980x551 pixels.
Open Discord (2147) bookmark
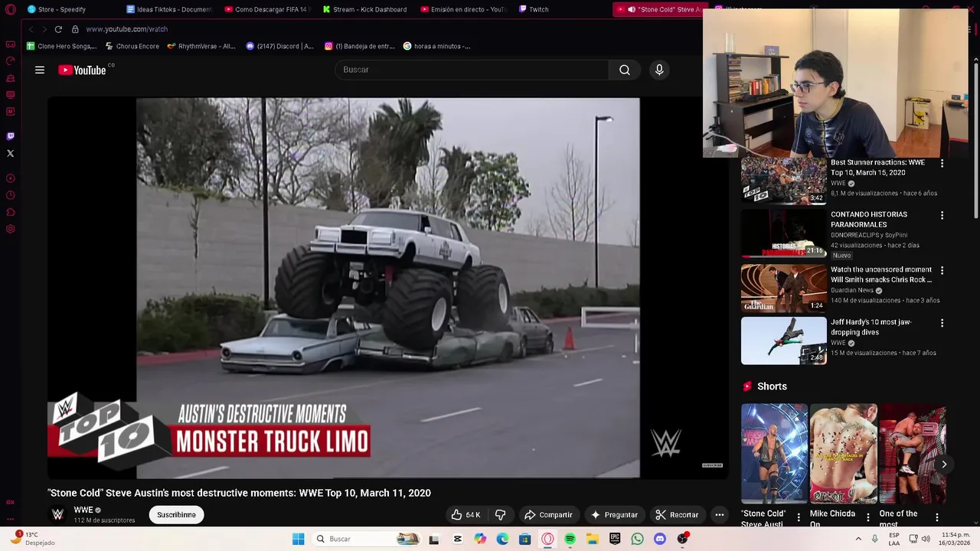tap(279, 46)
